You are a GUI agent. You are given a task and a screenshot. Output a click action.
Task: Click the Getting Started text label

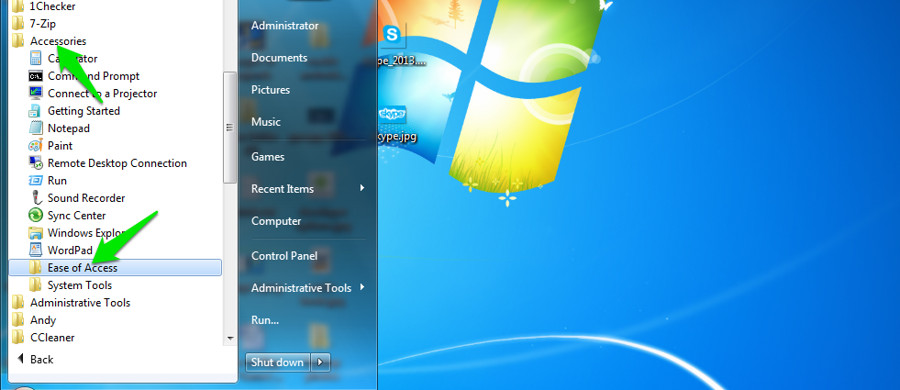coord(84,111)
